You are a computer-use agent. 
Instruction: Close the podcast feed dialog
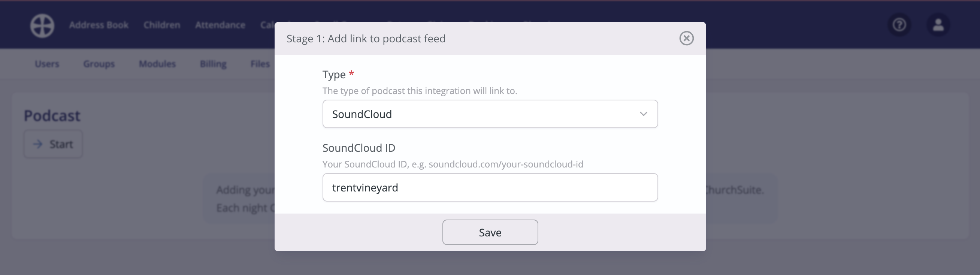tap(686, 39)
